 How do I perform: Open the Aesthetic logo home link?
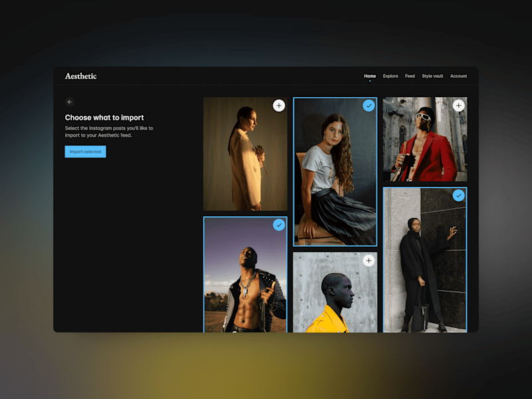click(80, 76)
